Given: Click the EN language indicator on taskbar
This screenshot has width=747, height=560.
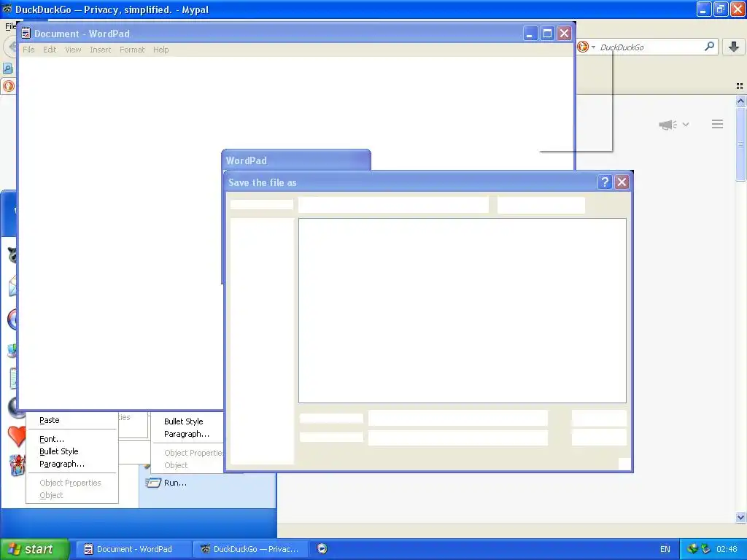Looking at the screenshot, I should pos(665,549).
